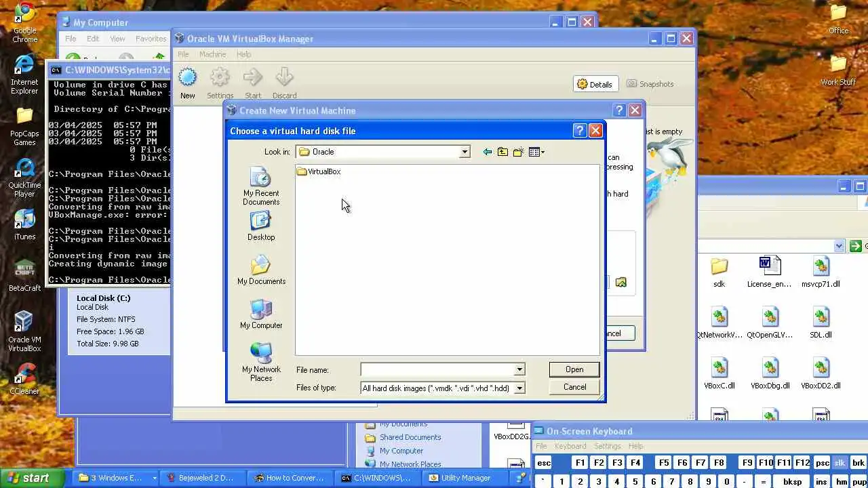Screen dimensions: 868x488
Task: Go up one folder level
Action: (x=502, y=152)
